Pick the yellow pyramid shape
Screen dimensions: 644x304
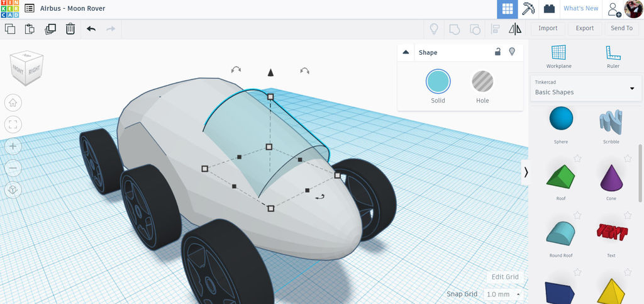coord(611,291)
